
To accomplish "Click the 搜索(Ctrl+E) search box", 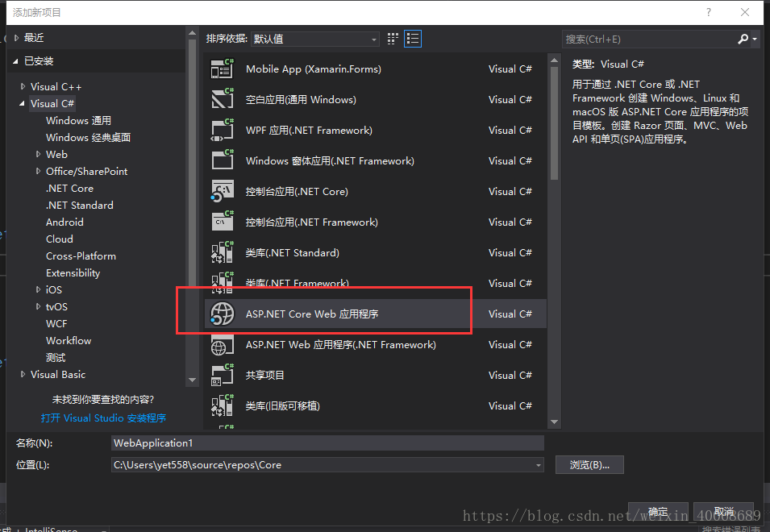I will coord(649,39).
